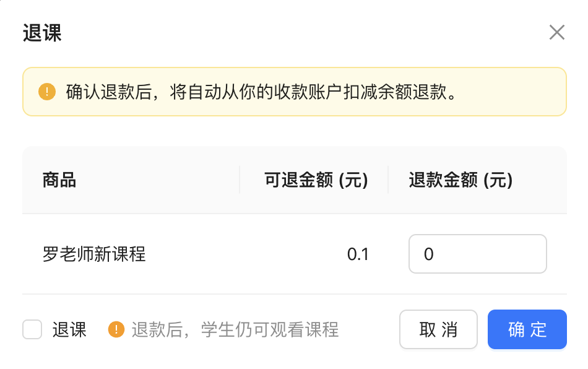The width and height of the screenshot is (588, 369).
Task: Click the divider between 可退金额 and 退款金额 headers
Action: click(x=388, y=180)
